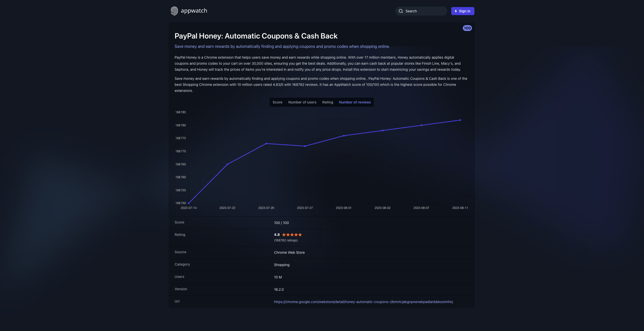Click the search magnifier icon

tap(401, 11)
